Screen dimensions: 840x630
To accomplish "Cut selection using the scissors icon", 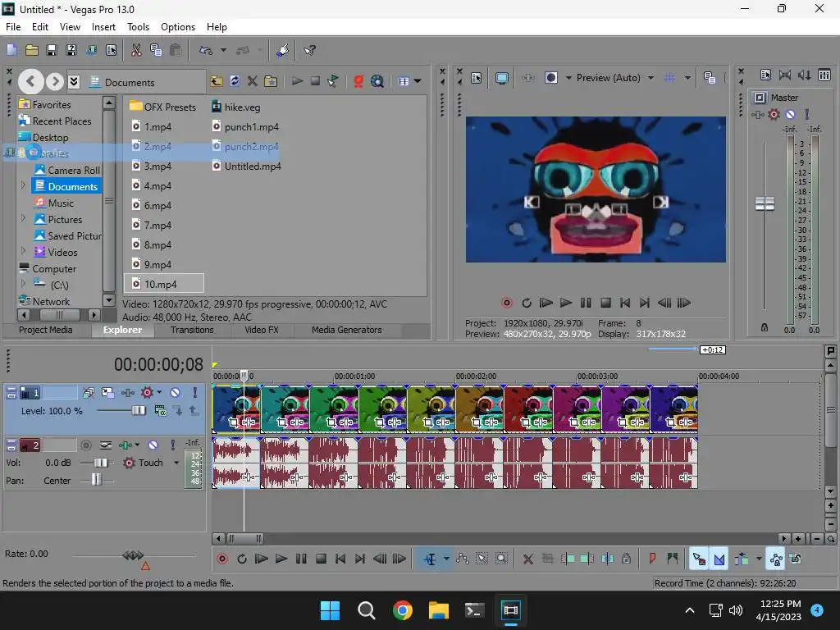I will [x=137, y=50].
